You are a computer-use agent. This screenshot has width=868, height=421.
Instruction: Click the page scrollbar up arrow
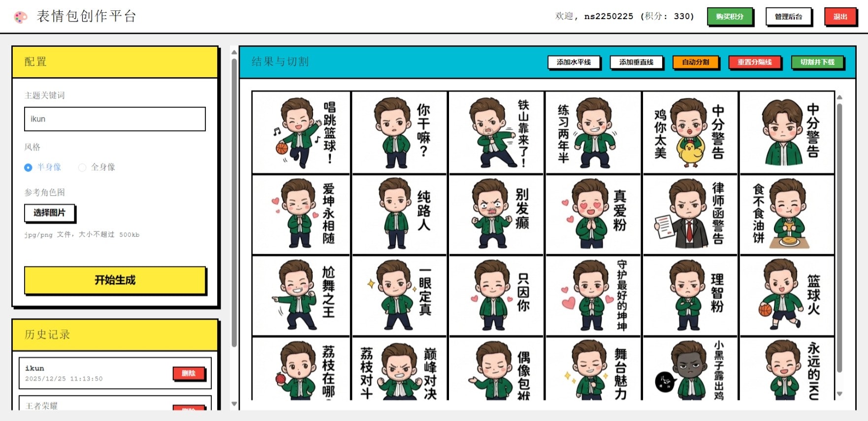pyautogui.click(x=234, y=52)
